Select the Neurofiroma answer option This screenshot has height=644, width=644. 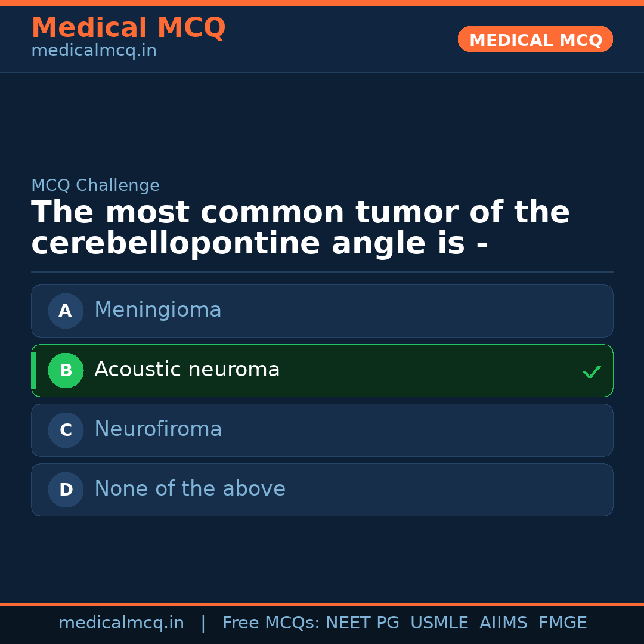[x=322, y=430]
